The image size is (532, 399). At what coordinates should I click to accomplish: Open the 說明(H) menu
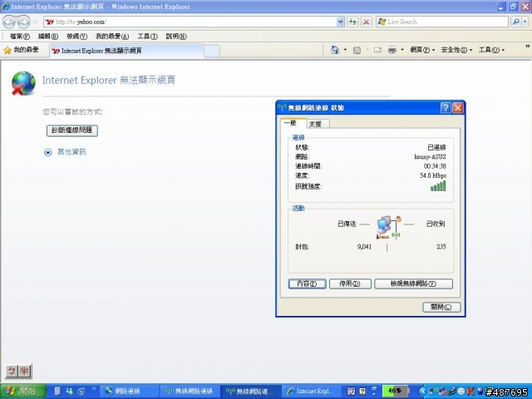click(x=176, y=37)
